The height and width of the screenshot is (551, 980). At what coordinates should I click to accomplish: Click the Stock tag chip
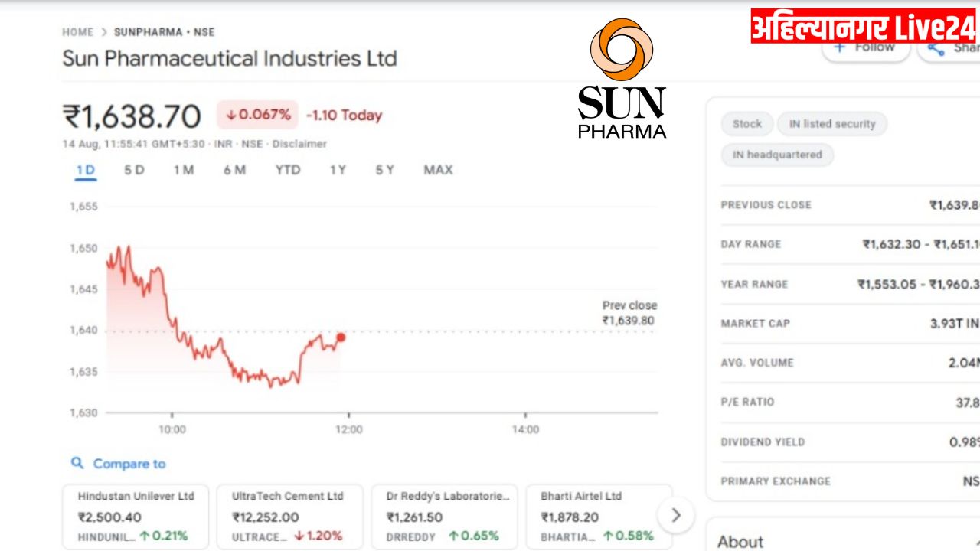[746, 124]
